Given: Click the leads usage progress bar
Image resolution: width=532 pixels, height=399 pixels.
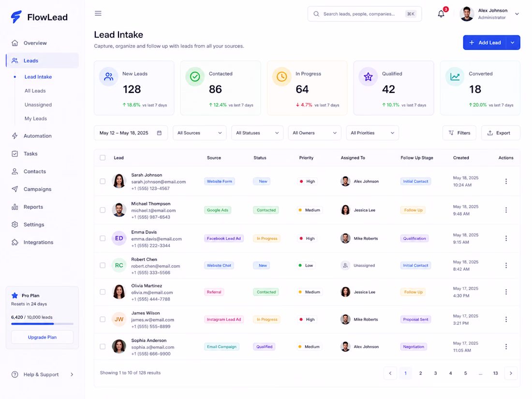Looking at the screenshot, I should (42, 324).
